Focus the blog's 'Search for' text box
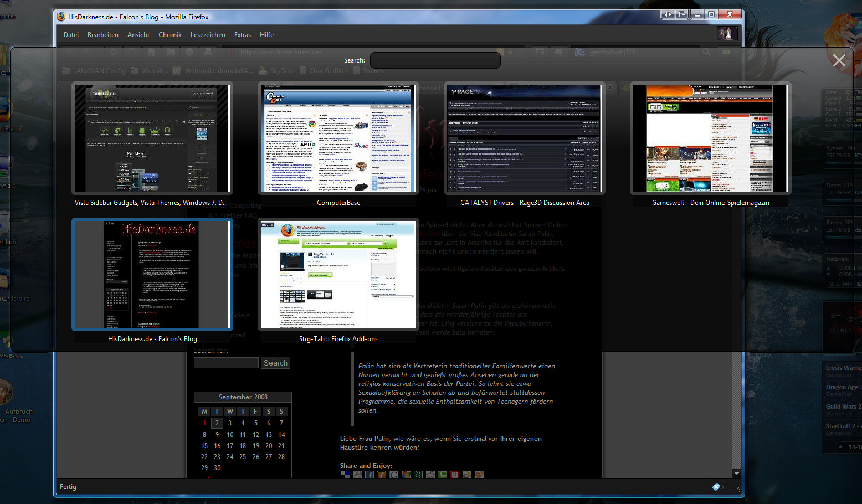Viewport: 862px width, 504px height. (x=226, y=363)
